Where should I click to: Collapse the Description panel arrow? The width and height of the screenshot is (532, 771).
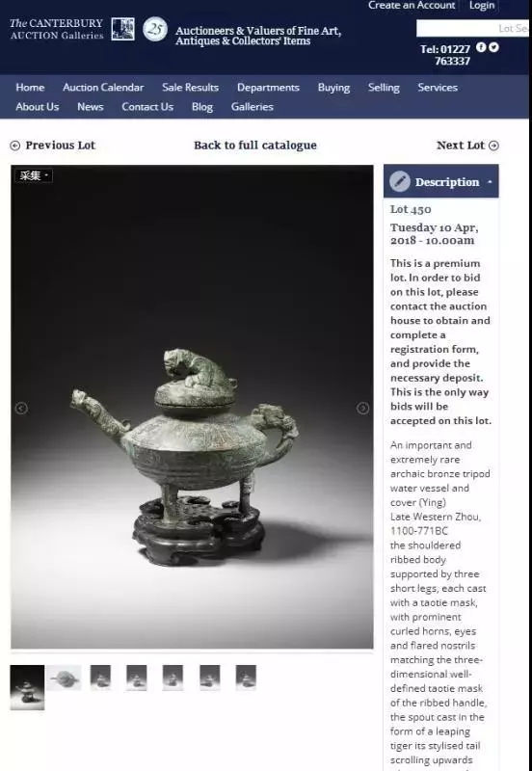490,182
